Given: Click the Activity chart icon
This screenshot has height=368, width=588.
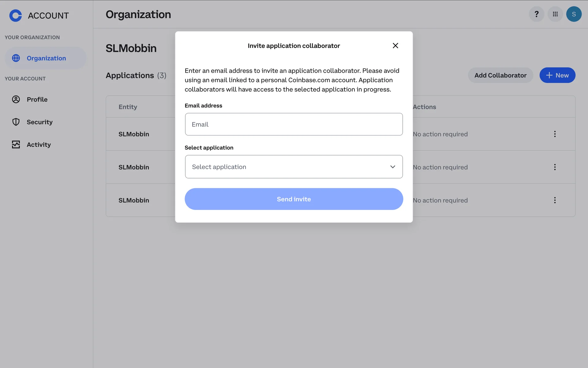Looking at the screenshot, I should click(16, 144).
